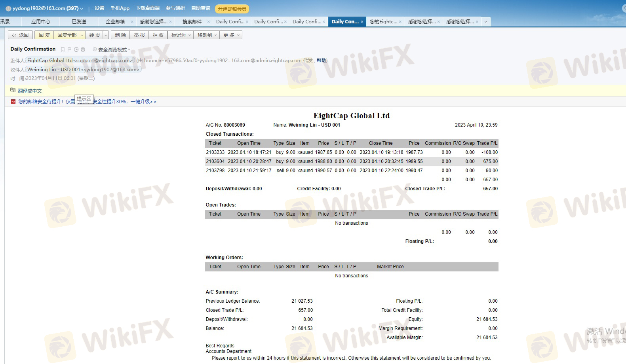Click the Trade P/L value 90.00
This screenshot has width=626, height=364.
coord(492,171)
